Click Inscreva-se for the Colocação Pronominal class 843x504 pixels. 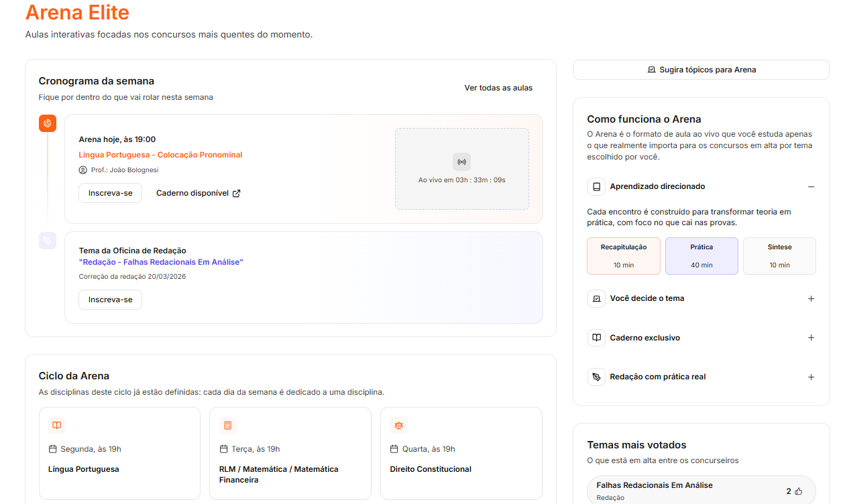[111, 193]
